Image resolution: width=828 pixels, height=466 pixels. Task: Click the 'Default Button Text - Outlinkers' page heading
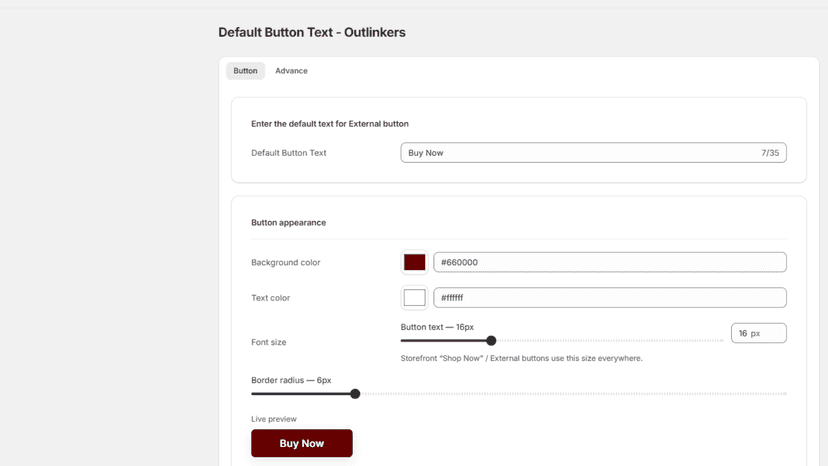(312, 32)
